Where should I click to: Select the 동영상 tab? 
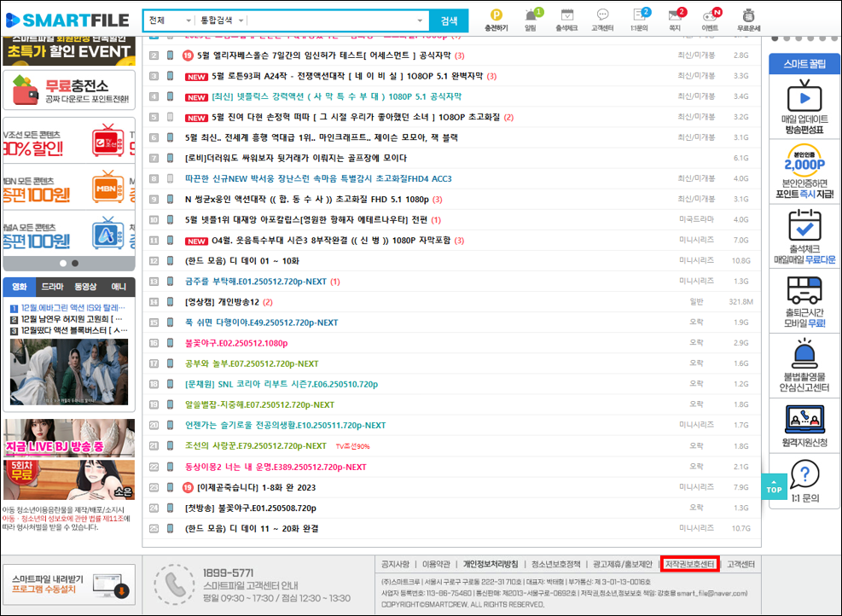[85, 287]
